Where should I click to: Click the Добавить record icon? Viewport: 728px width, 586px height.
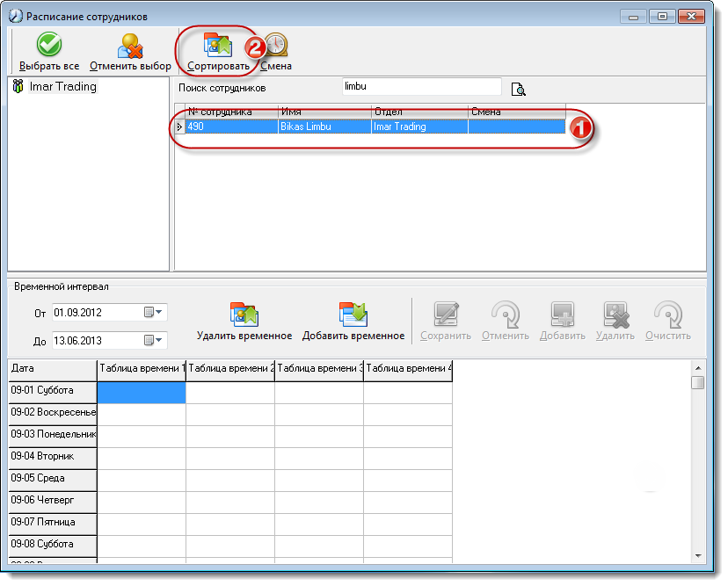(x=562, y=315)
